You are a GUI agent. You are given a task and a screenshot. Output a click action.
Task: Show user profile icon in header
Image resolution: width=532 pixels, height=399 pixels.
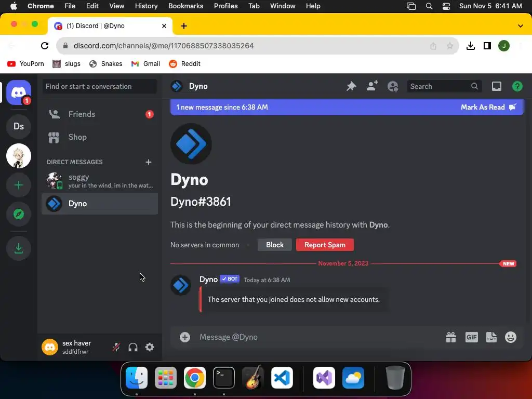click(x=393, y=86)
